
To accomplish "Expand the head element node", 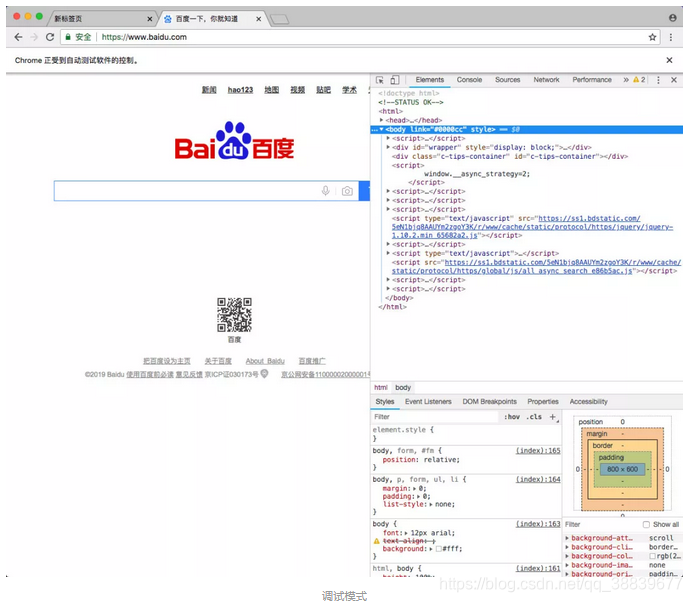I will [x=381, y=120].
